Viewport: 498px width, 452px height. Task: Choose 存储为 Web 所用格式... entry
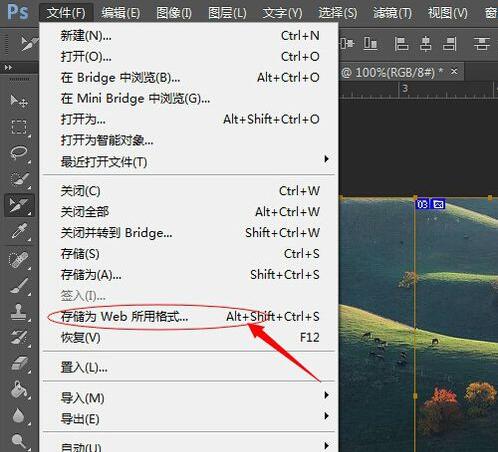(x=189, y=316)
